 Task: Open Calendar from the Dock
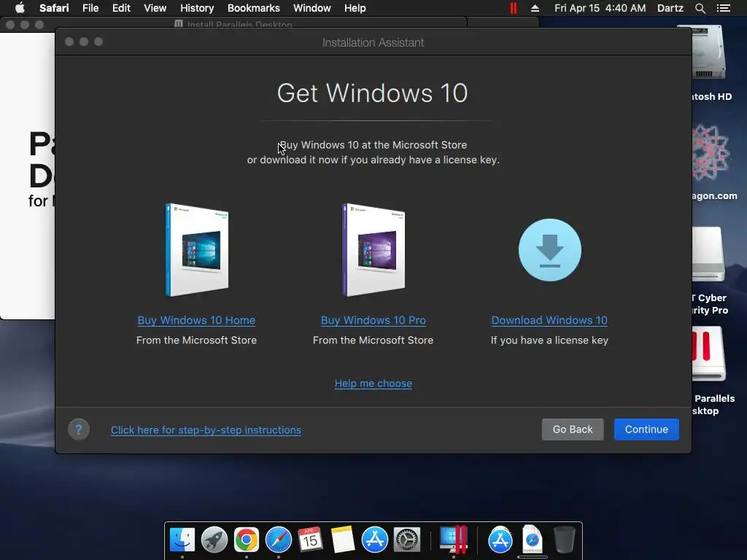point(310,540)
